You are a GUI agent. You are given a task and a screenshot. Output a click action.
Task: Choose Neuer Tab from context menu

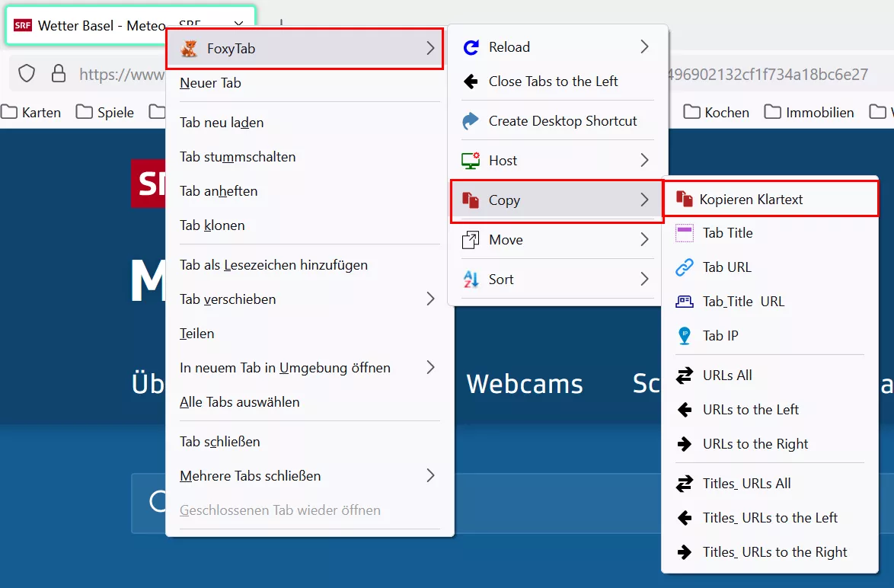click(310, 83)
